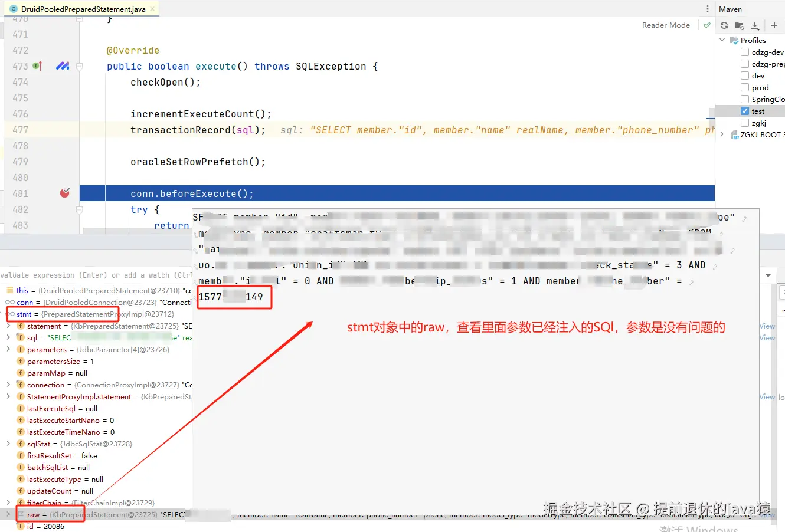Viewport: 785px width, 532px height.
Task: Toggle the cdzg-dev Maven profile checkbox
Action: (745, 52)
